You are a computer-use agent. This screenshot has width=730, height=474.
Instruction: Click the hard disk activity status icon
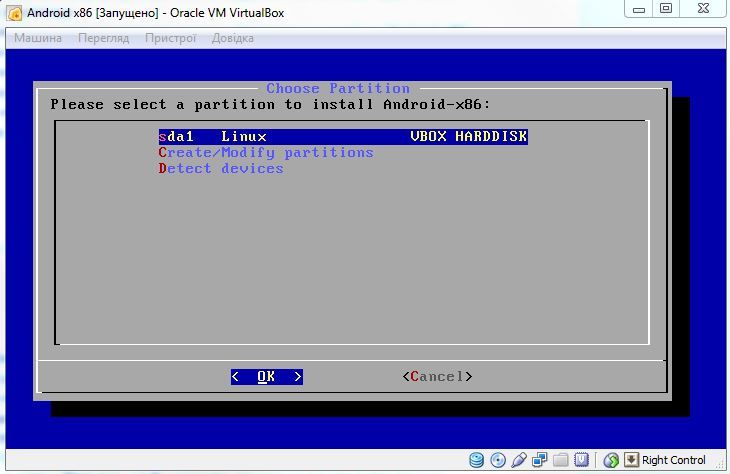tap(476, 460)
